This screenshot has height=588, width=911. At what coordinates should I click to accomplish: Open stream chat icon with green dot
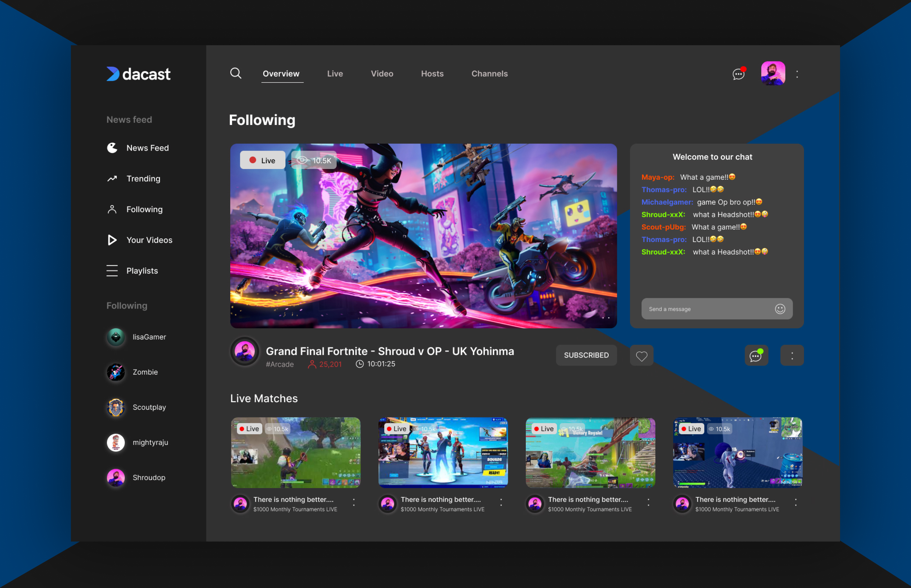(756, 355)
